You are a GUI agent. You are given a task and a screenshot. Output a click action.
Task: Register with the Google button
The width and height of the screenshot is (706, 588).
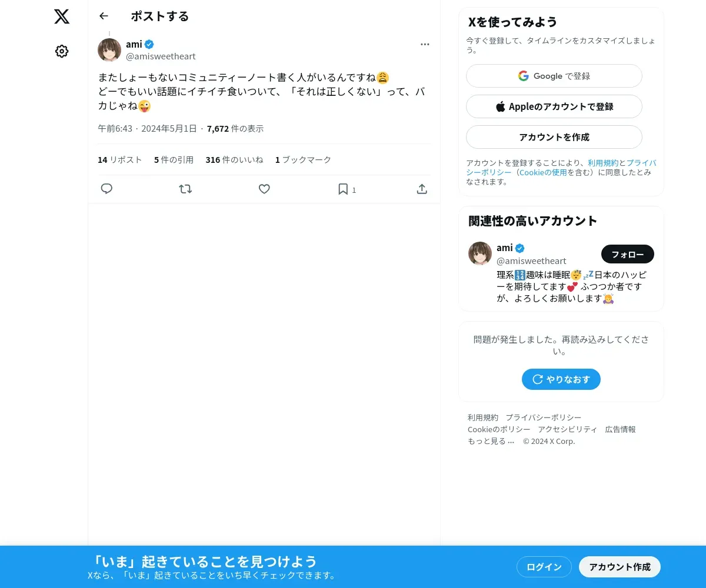pos(554,76)
